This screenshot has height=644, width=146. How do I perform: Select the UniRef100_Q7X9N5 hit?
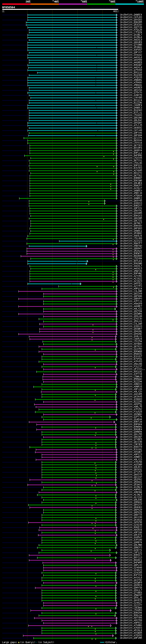[x=131, y=45]
